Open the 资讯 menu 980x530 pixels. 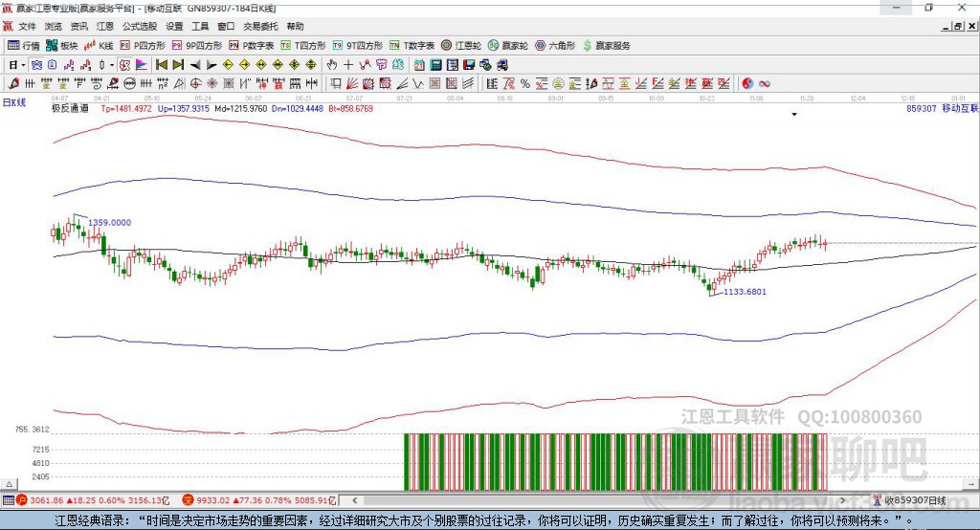[x=78, y=26]
